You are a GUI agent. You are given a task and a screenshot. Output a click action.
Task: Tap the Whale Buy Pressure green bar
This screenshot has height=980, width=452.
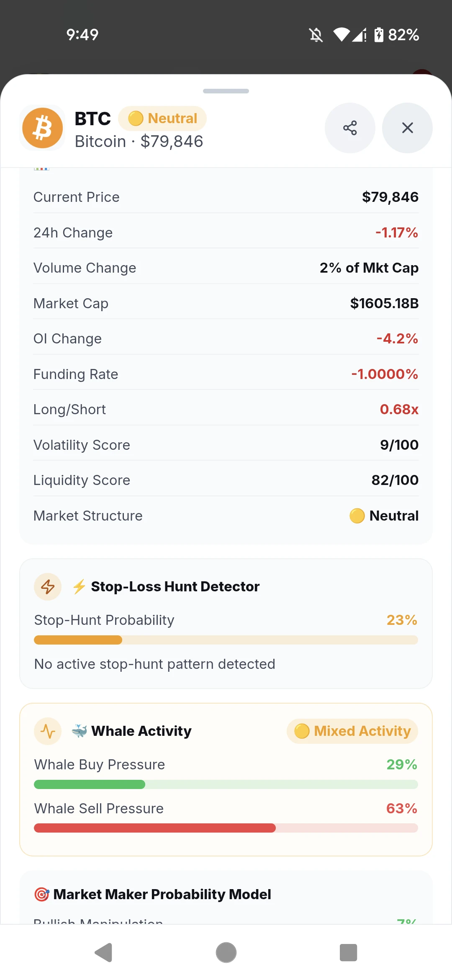coord(226,784)
